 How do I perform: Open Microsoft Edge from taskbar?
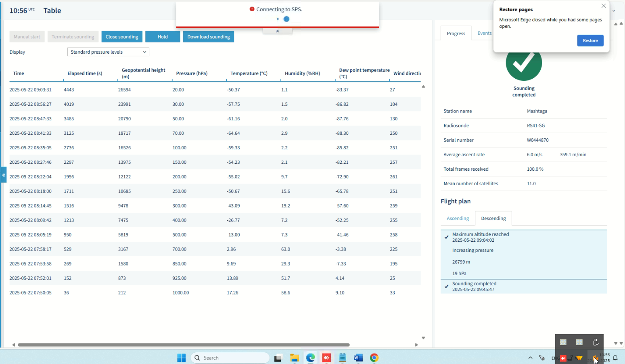coord(310,358)
